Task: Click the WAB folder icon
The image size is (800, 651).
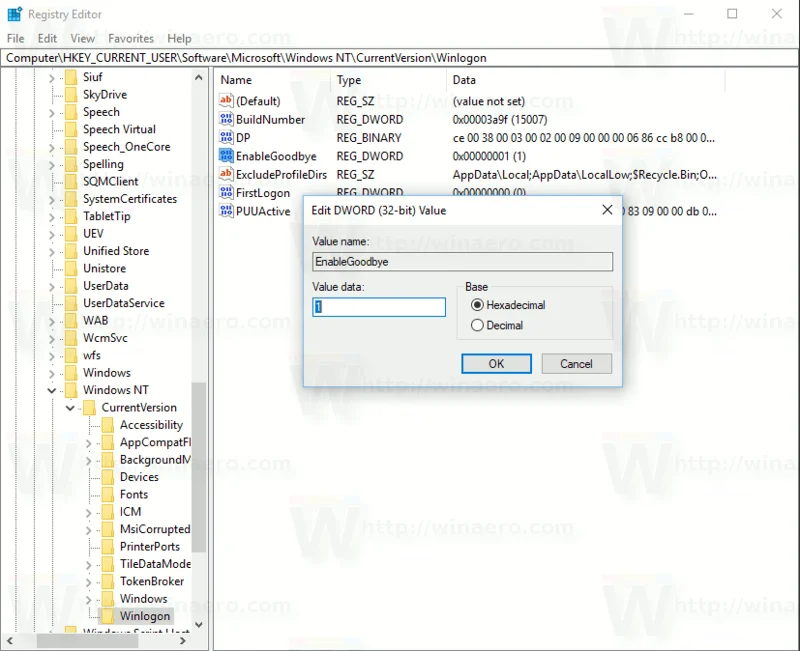Action: pyautogui.click(x=72, y=320)
